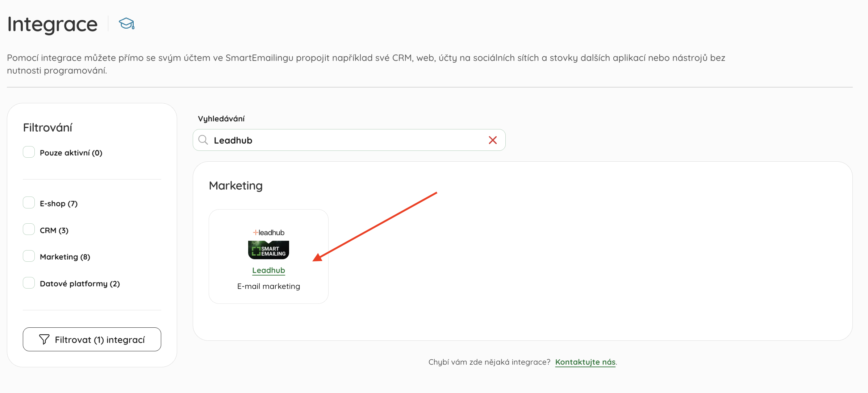Follow the Kontaktujte nás link
The image size is (868, 393).
585,362
